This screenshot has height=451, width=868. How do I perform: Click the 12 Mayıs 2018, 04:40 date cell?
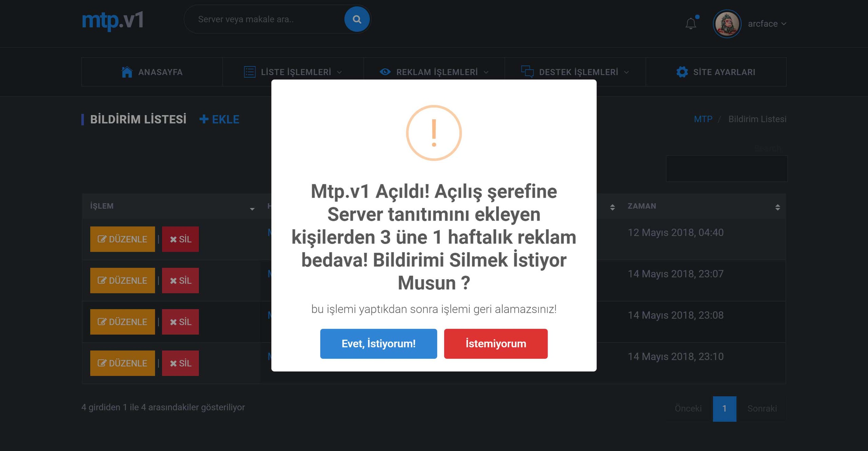[676, 232]
